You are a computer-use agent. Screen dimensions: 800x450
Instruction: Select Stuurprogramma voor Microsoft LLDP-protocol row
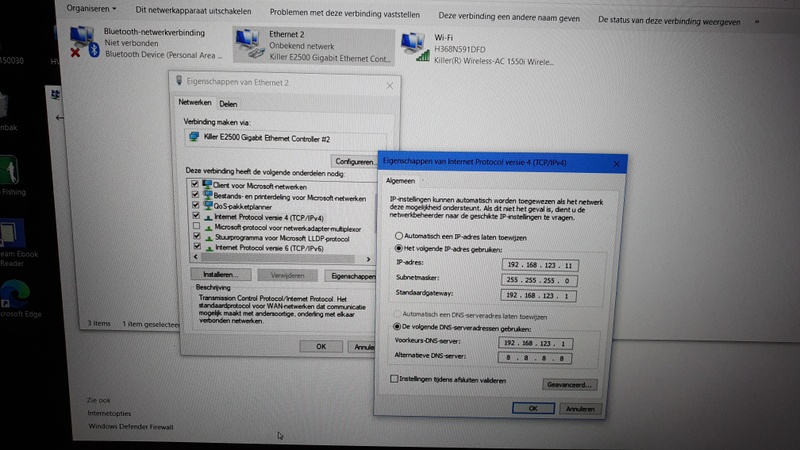point(283,237)
